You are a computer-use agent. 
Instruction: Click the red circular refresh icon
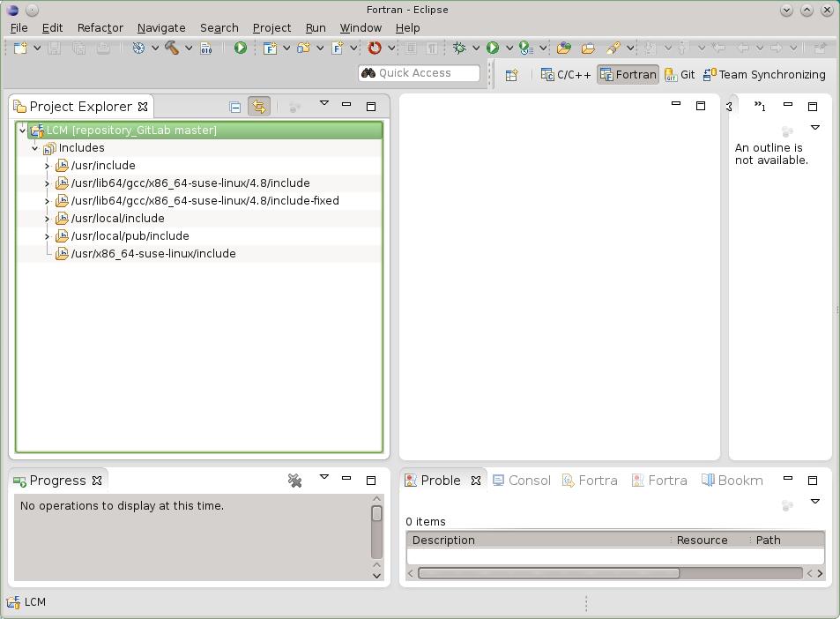pyautogui.click(x=375, y=48)
